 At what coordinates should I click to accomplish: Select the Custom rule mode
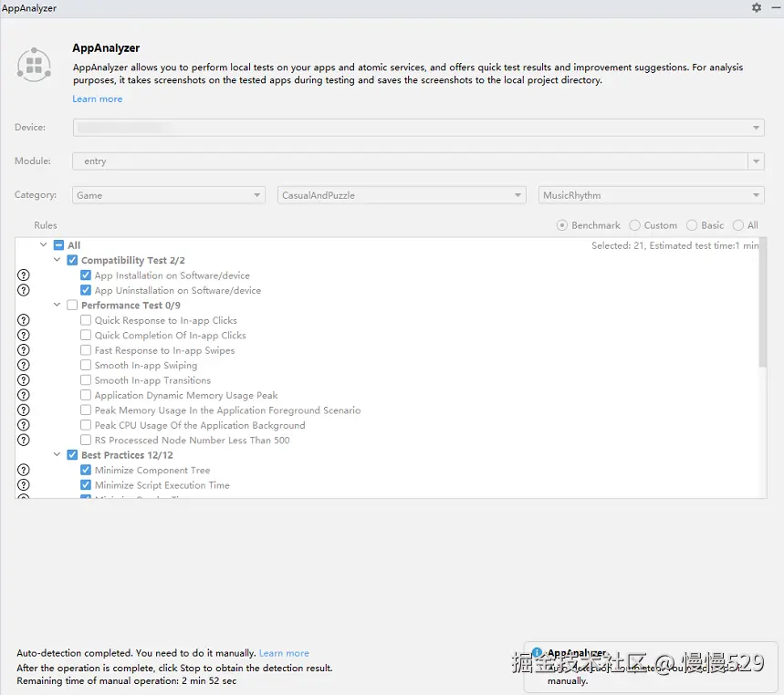coord(634,225)
